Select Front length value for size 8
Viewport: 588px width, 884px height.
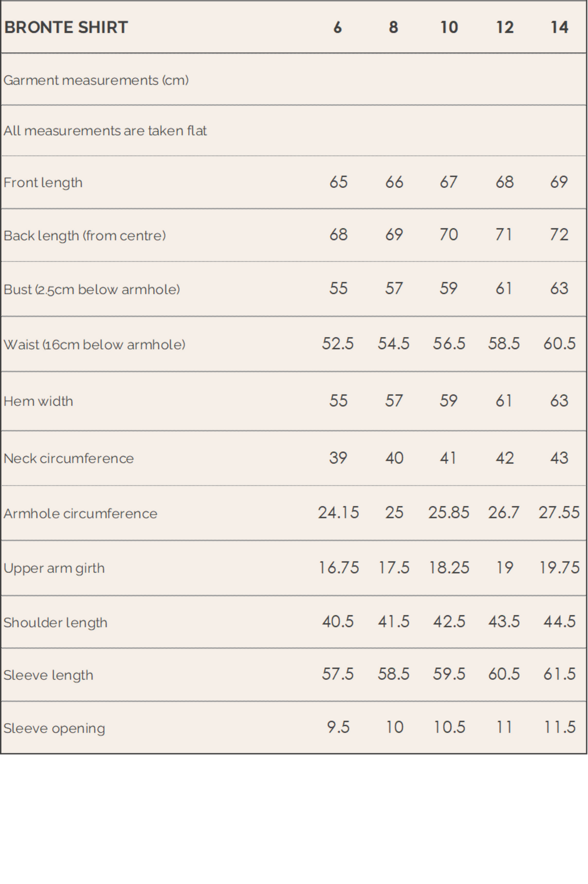pyautogui.click(x=394, y=182)
